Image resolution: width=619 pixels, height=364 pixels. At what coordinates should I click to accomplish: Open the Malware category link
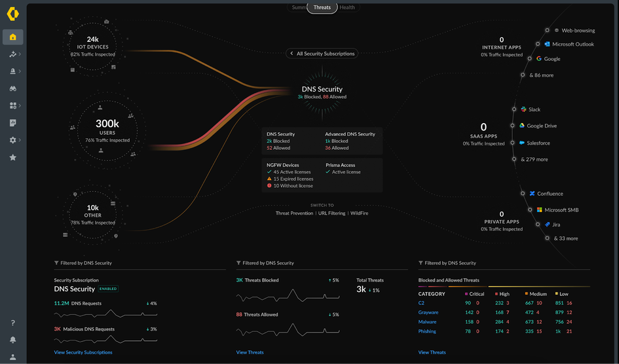[427, 322]
